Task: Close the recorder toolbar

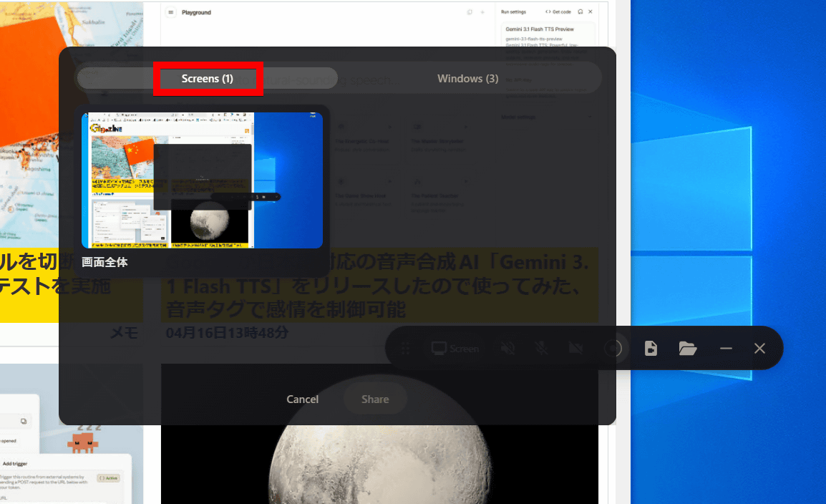Action: click(760, 349)
